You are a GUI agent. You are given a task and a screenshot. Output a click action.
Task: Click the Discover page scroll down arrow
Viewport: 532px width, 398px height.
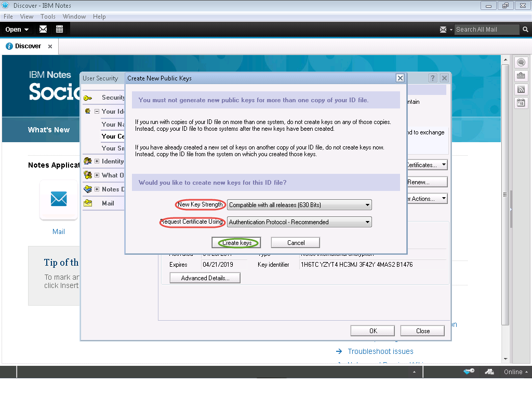506,359
